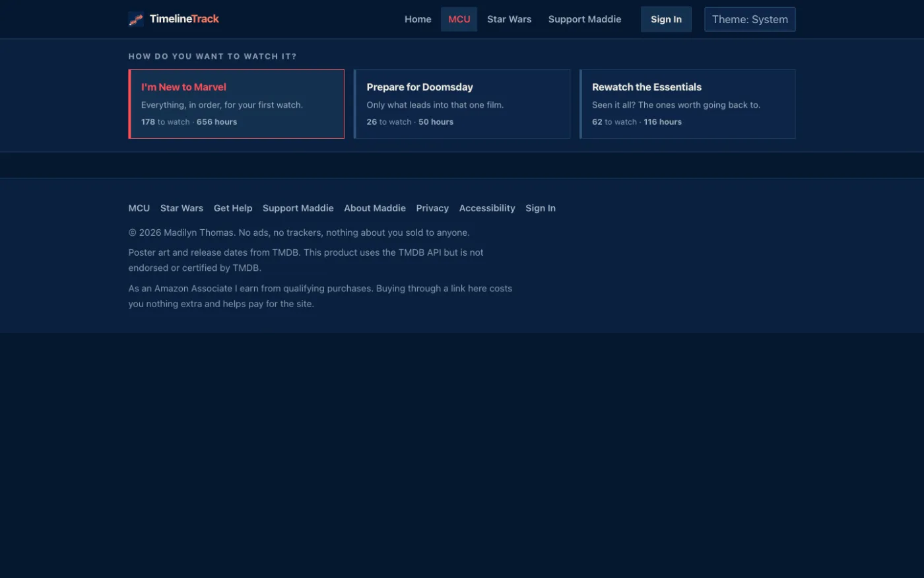Screen dimensions: 924x578
Task: Open the Privacy footer link
Action: point(432,208)
